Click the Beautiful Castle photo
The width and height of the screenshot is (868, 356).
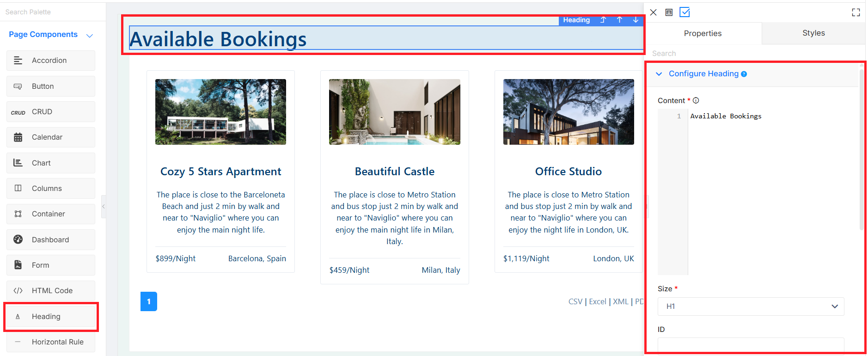tap(395, 112)
